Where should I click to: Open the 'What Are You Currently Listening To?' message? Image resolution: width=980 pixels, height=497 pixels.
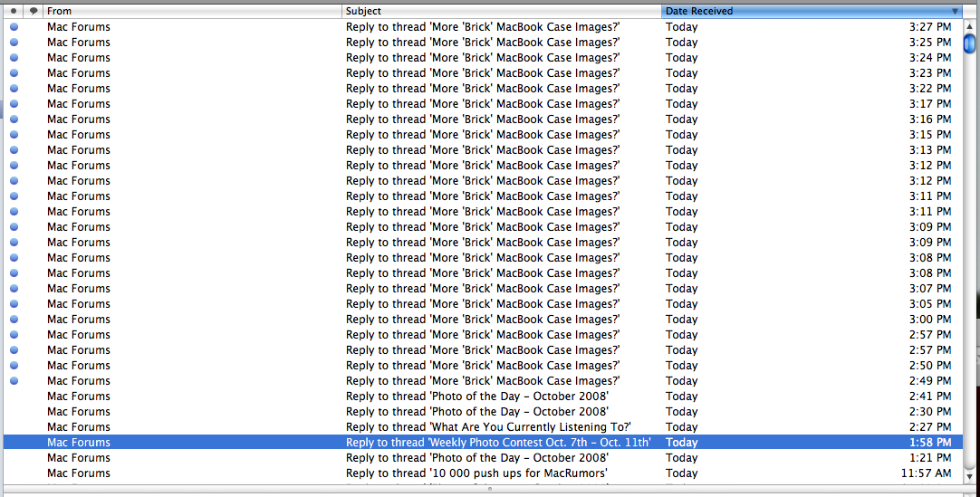pos(488,427)
